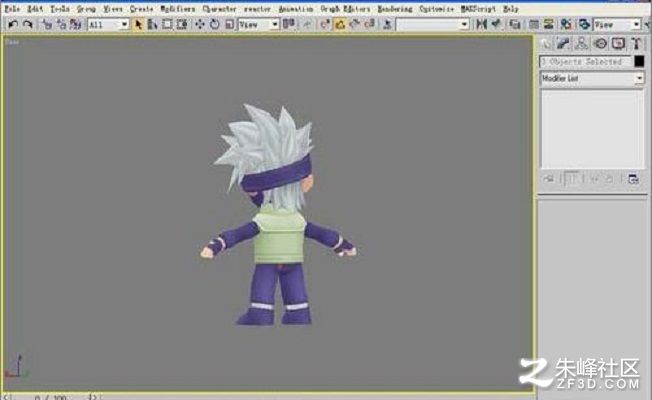
Task: Switch to the Create command panel tab
Action: coord(545,43)
